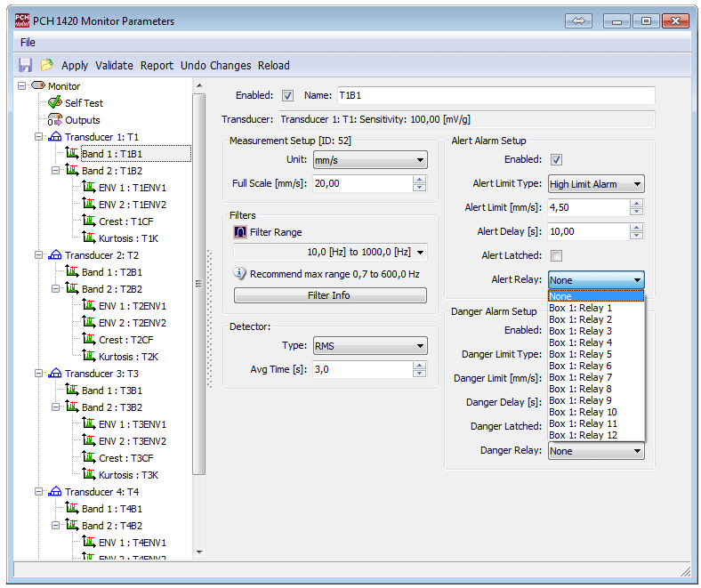
Task: Click the tree panel vertical scrollbar thumb
Action: [x=199, y=284]
